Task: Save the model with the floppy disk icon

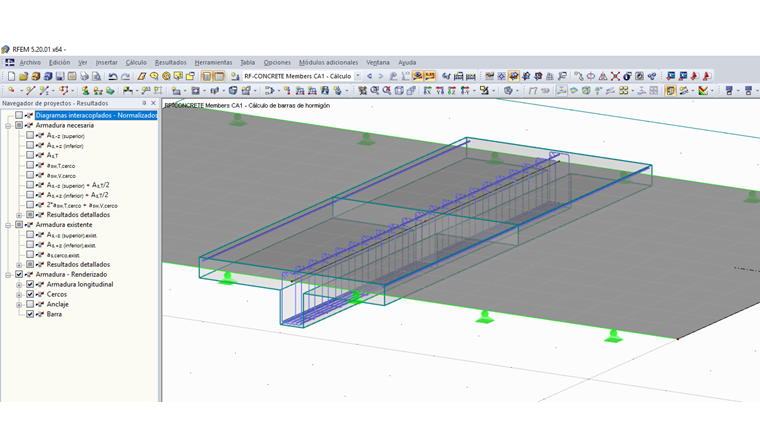Action: [60, 76]
